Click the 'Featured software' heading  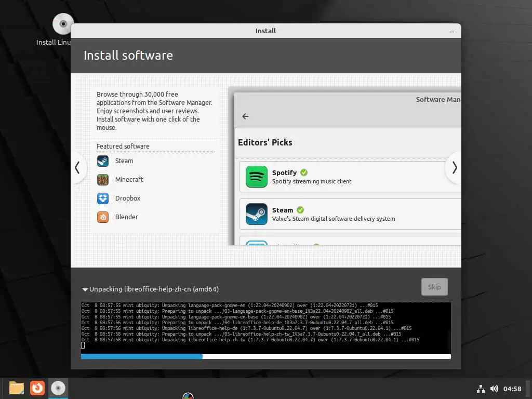pyautogui.click(x=123, y=146)
